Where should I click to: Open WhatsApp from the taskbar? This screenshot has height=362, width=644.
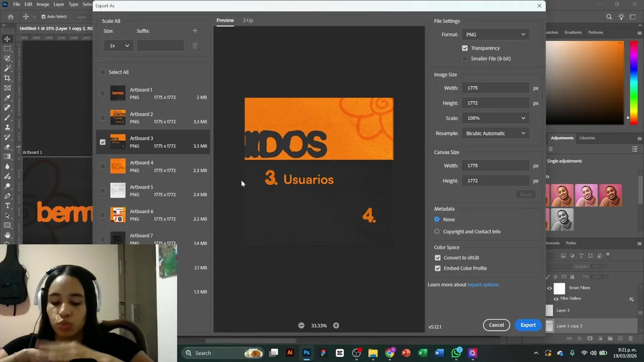tap(456, 353)
